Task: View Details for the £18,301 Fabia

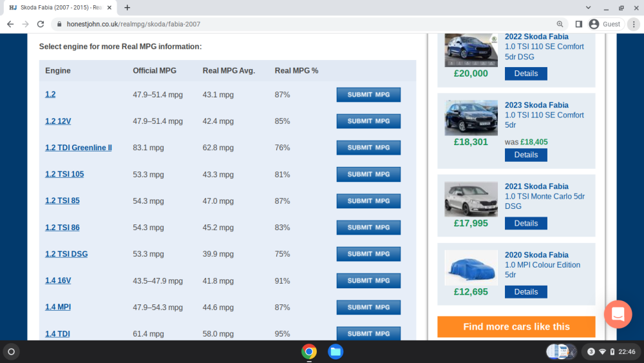Action: pyautogui.click(x=526, y=155)
